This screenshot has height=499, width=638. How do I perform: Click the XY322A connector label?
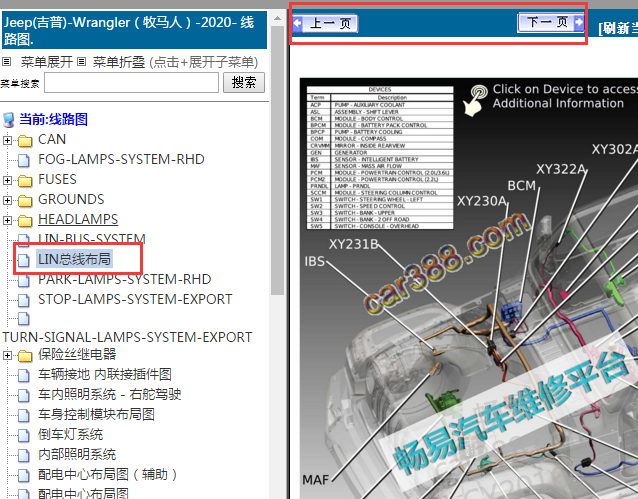coord(561,169)
